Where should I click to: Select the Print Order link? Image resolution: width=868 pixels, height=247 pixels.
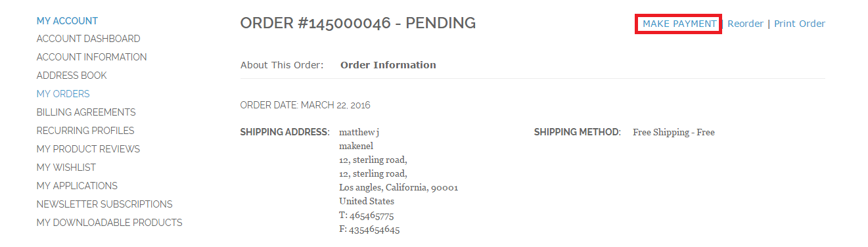800,24
